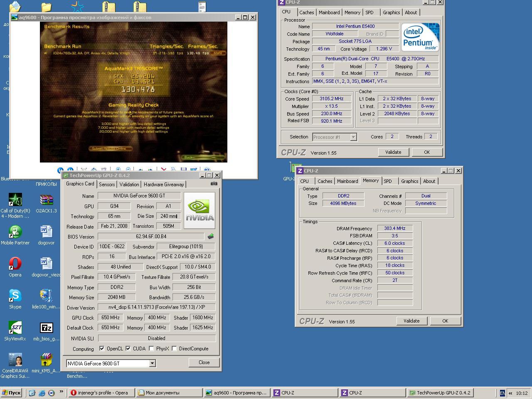Launch SkyViewRx from the desktop
The height and width of the screenshot is (399, 532).
(15, 331)
